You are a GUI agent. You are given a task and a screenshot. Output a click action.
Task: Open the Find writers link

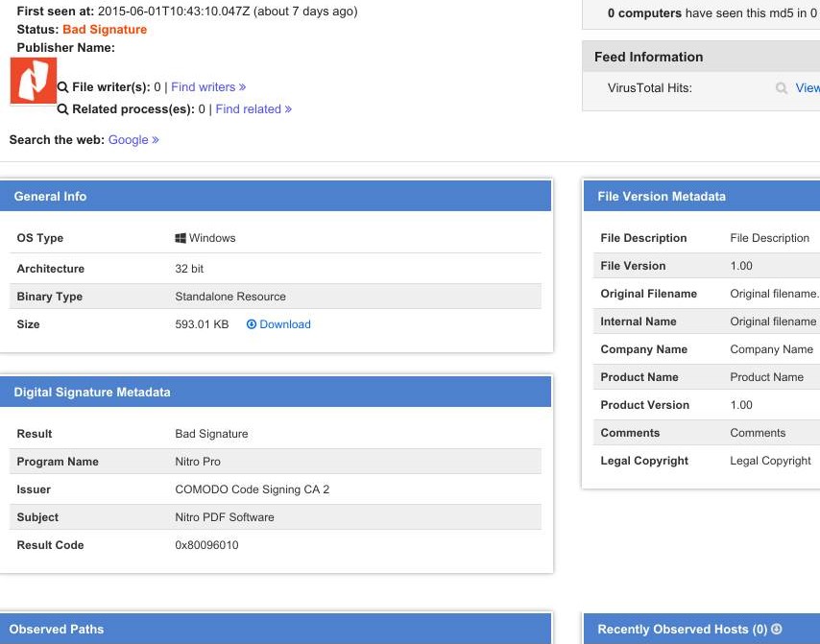(x=208, y=87)
